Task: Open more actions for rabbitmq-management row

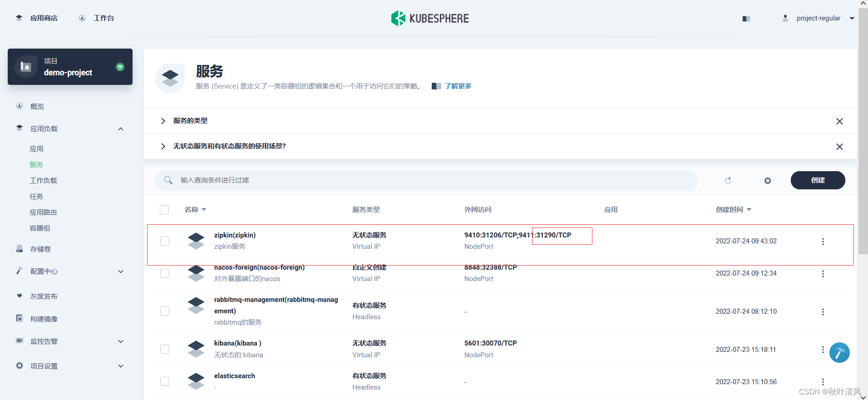Action: (x=823, y=312)
